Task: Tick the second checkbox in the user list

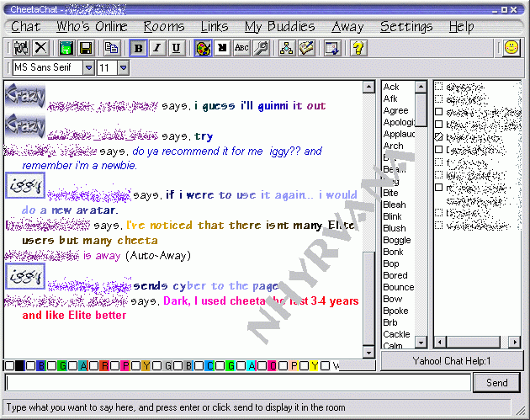Action: 438,99
